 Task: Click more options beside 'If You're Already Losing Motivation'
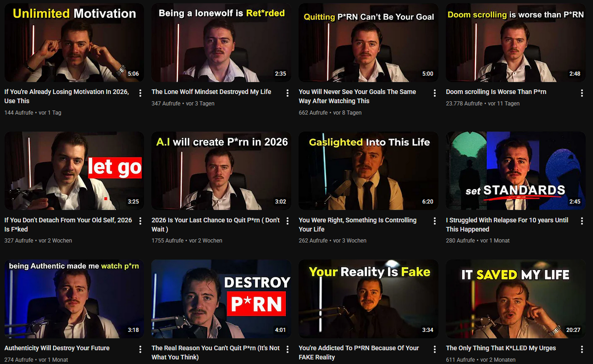tap(140, 93)
